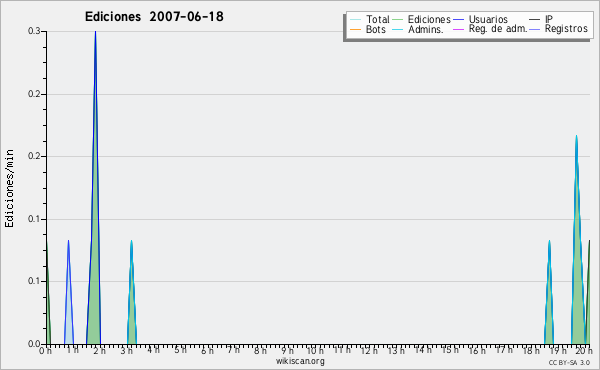Select the 'Admins.' legend label
Viewport: 600px width, 370px height.
point(426,29)
